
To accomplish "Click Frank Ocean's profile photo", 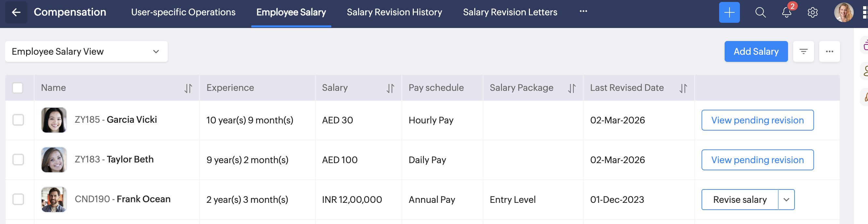I will (x=54, y=199).
